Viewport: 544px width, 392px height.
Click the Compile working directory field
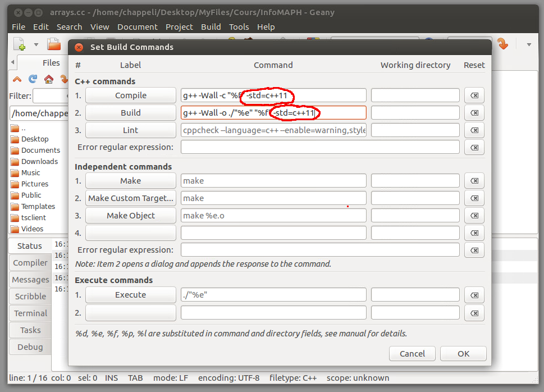[415, 95]
